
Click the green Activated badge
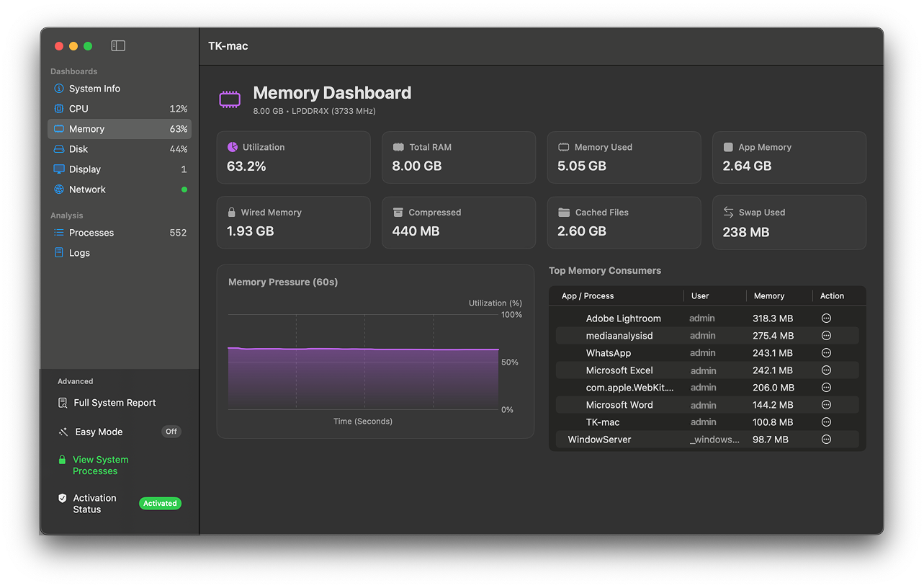[160, 503]
